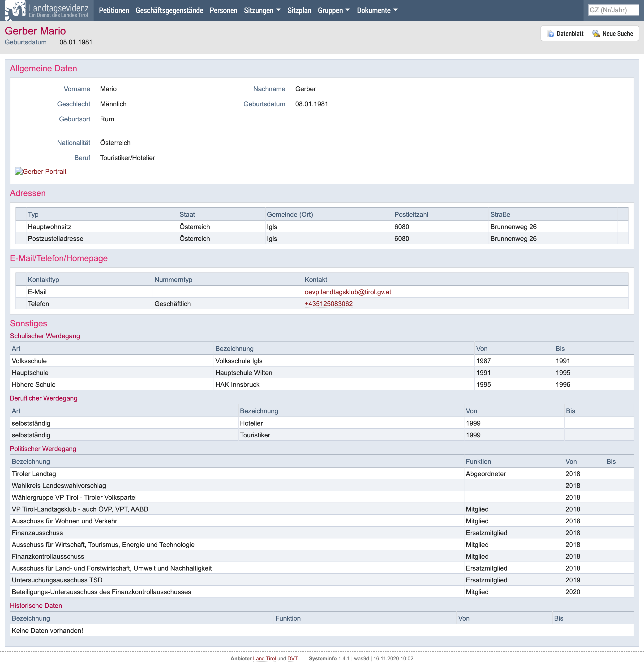Click the Allgemeine Daten section heading
The height and width of the screenshot is (665, 644).
43,68
